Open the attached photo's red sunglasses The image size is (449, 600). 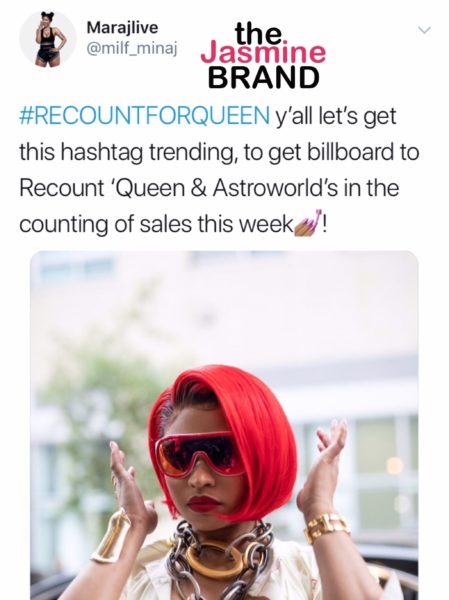pos(199,454)
